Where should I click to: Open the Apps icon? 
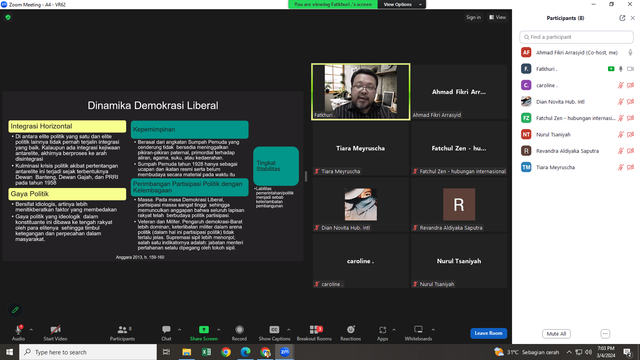tap(382, 329)
